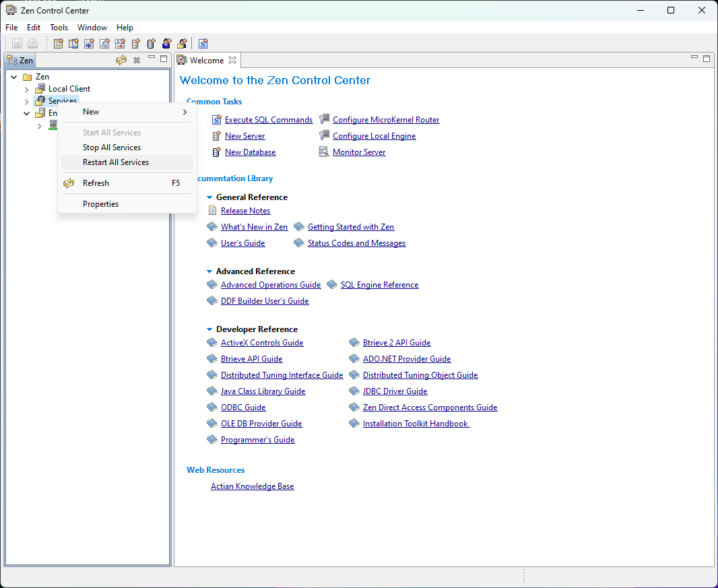Expand the server node under Engines
This screenshot has height=588, width=718.
(39, 125)
